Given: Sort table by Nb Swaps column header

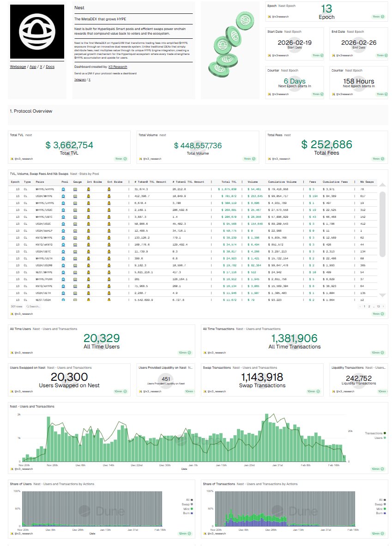Looking at the screenshot, I should click(367, 182).
